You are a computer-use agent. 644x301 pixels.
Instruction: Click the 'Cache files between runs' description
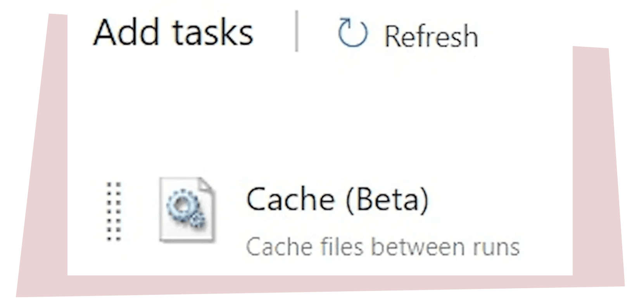pyautogui.click(x=383, y=247)
